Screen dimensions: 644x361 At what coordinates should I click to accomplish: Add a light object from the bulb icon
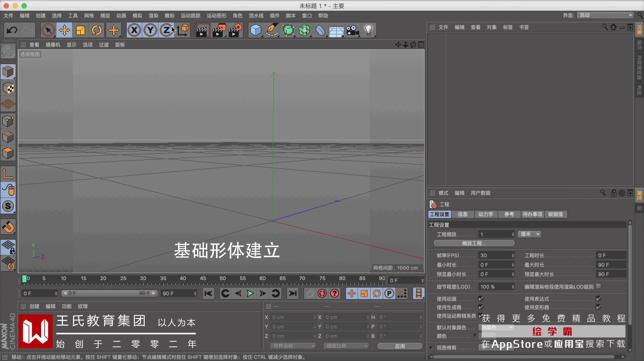[x=369, y=30]
